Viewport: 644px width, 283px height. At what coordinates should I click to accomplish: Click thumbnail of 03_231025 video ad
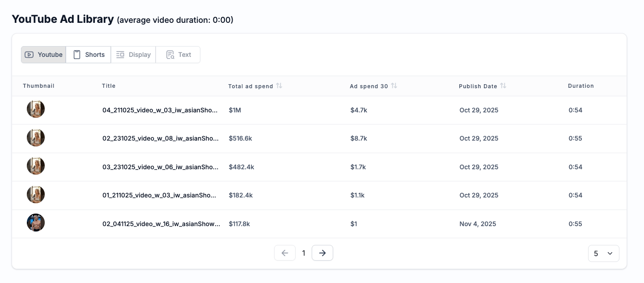[x=36, y=166]
